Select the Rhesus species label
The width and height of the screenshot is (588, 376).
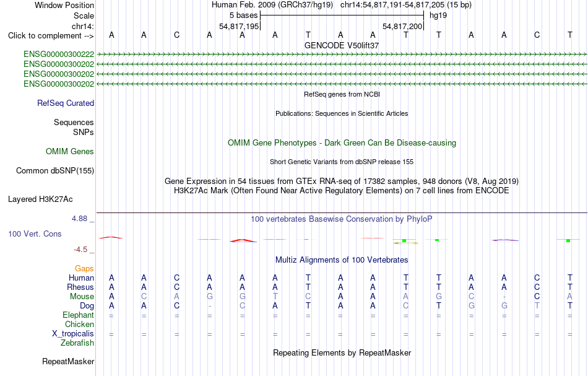click(80, 287)
